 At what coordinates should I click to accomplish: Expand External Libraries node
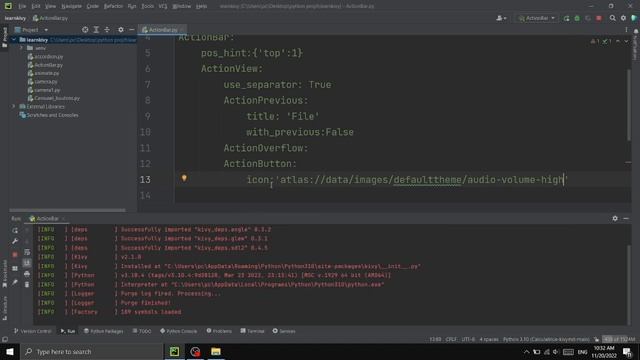(x=13, y=107)
